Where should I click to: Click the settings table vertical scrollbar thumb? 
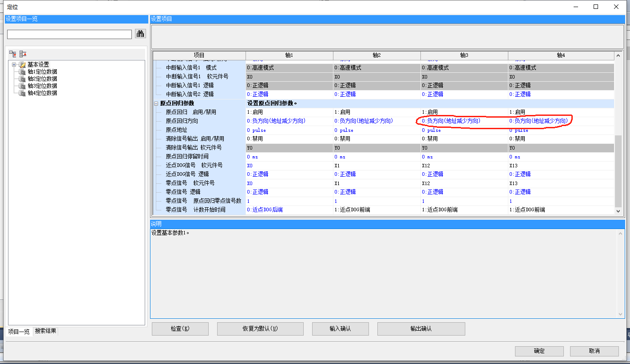[618, 171]
